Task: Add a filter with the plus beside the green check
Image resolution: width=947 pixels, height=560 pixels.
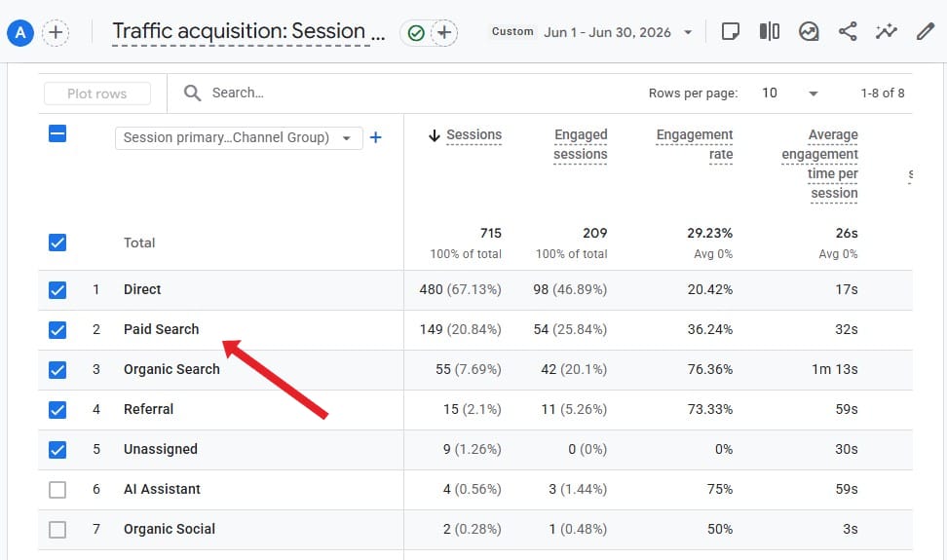Action: point(444,32)
